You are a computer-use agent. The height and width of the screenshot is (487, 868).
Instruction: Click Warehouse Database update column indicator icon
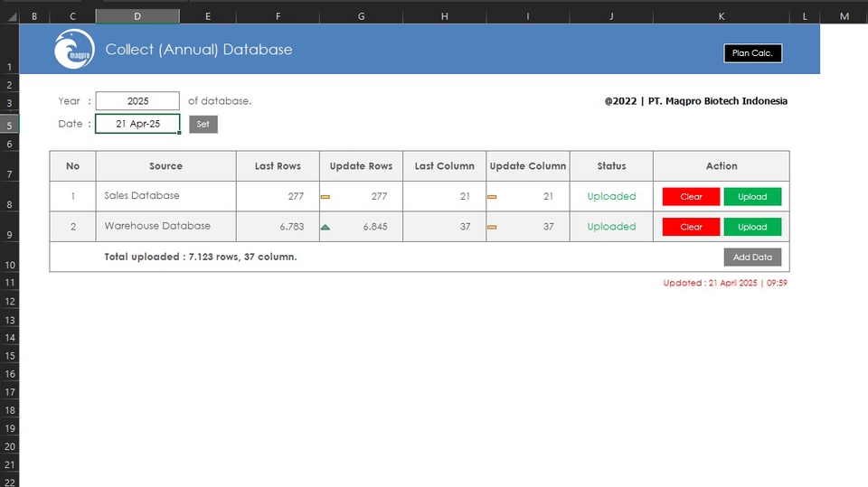[x=492, y=227]
